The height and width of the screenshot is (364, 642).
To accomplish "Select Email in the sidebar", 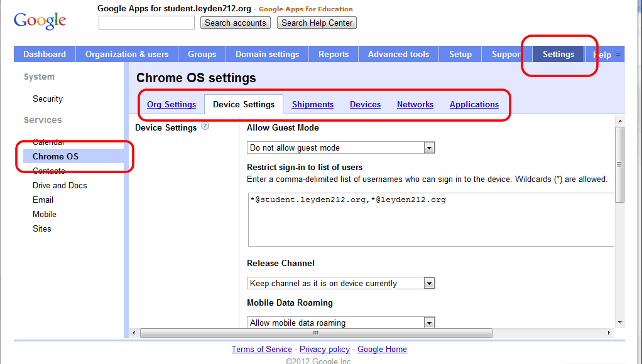I will pyautogui.click(x=43, y=200).
